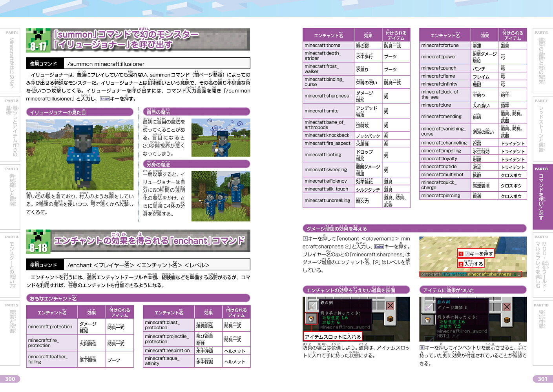Click the minecraft:fortune table cell
The width and height of the screenshot is (553, 392).
tap(445, 45)
